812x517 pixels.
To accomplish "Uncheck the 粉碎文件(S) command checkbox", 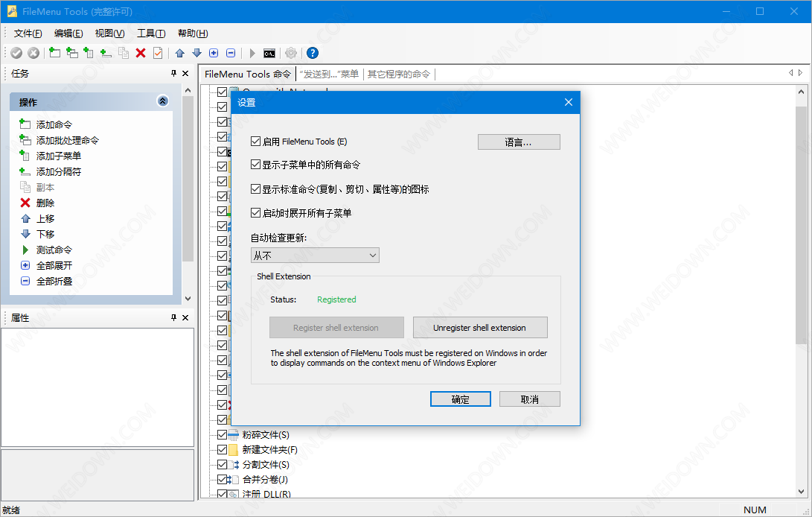I will (x=222, y=434).
